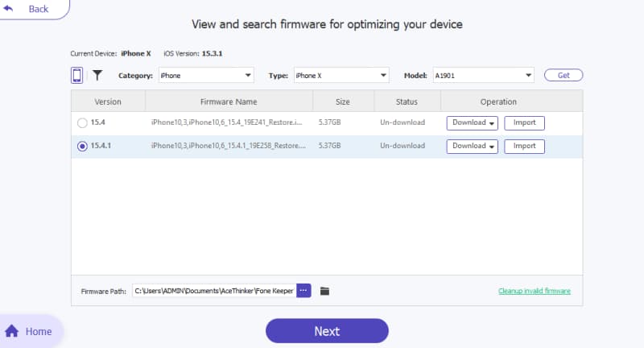Open the firmware folder icon
This screenshot has height=348, width=644.
click(x=324, y=291)
